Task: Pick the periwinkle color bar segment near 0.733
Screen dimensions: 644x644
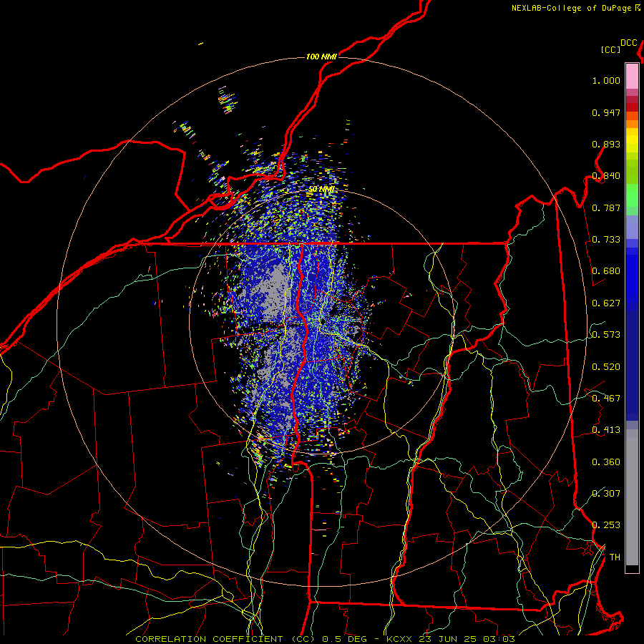Action: pos(632,227)
